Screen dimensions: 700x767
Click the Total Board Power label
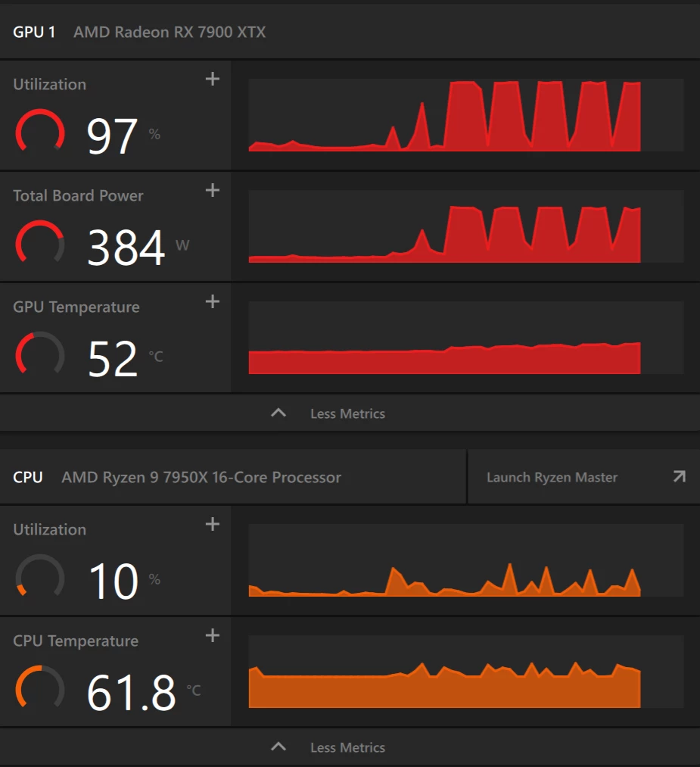tap(78, 195)
